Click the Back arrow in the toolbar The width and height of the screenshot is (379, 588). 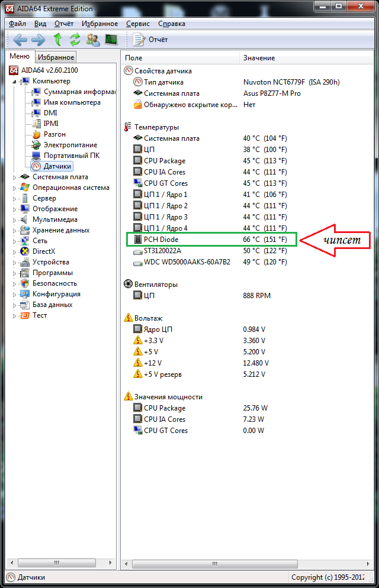pyautogui.click(x=20, y=40)
